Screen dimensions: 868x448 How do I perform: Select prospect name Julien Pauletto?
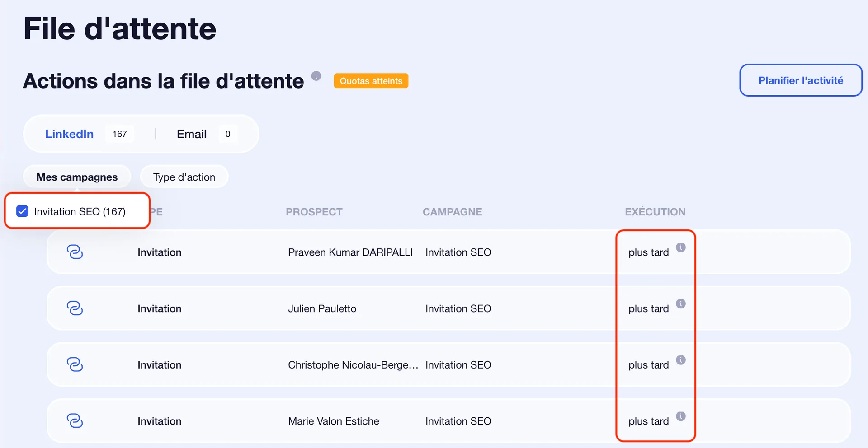pos(322,308)
